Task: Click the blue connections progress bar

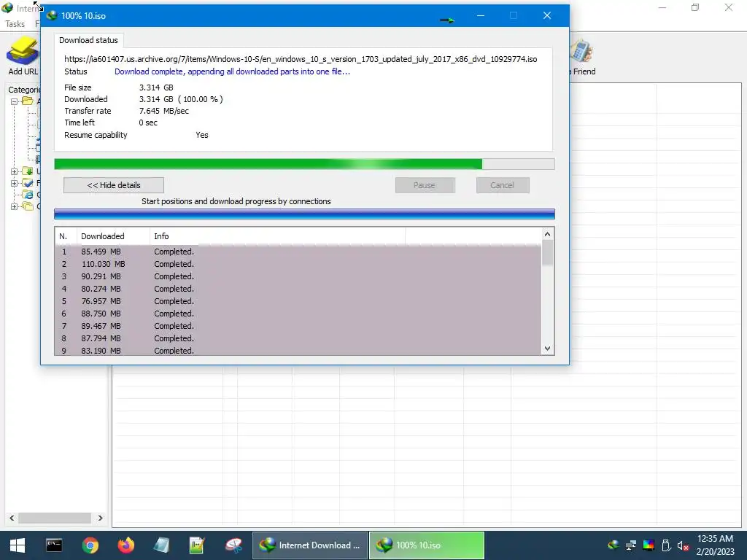Action: click(x=304, y=214)
